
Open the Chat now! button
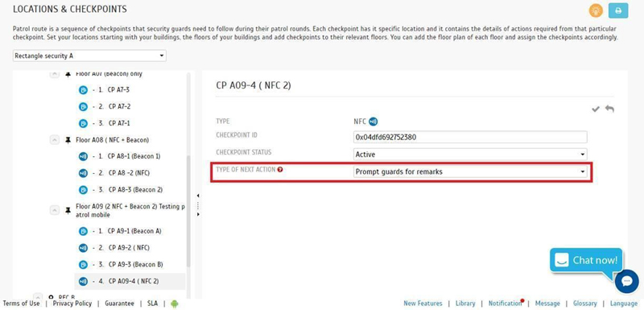(x=587, y=260)
